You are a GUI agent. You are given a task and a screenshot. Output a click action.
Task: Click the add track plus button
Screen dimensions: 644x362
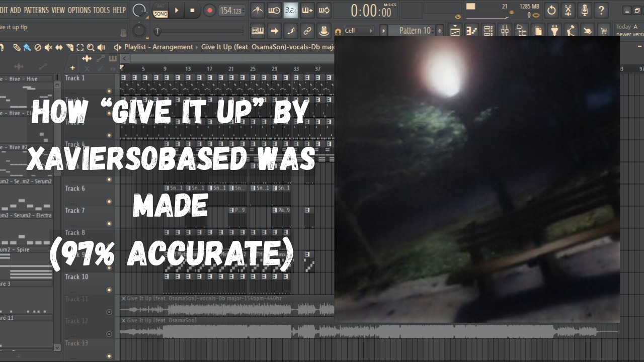72,68
